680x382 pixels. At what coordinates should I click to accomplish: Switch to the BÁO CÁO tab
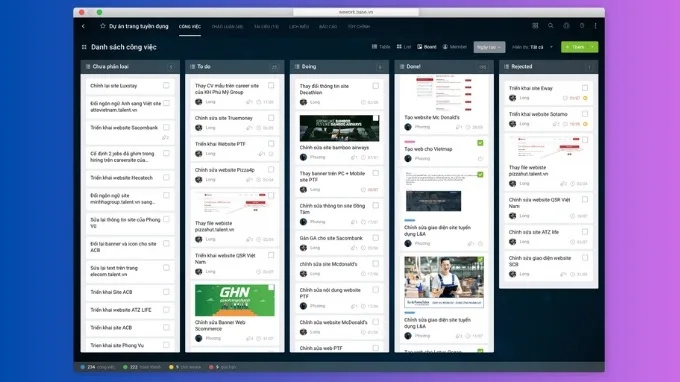pyautogui.click(x=328, y=26)
